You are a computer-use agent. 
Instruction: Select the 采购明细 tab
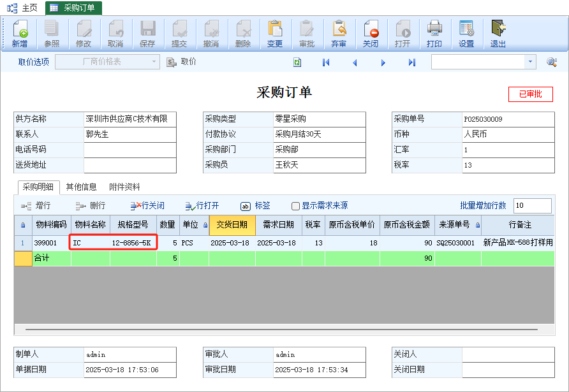[x=38, y=187]
